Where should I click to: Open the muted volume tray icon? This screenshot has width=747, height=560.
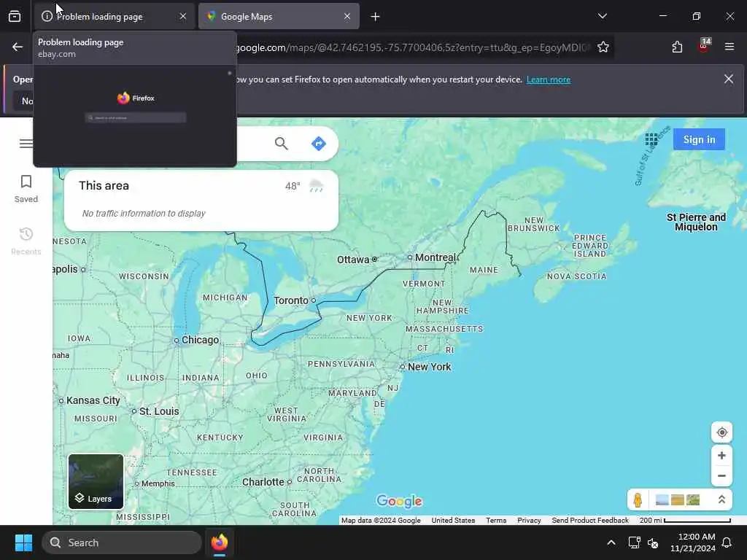[653, 542]
